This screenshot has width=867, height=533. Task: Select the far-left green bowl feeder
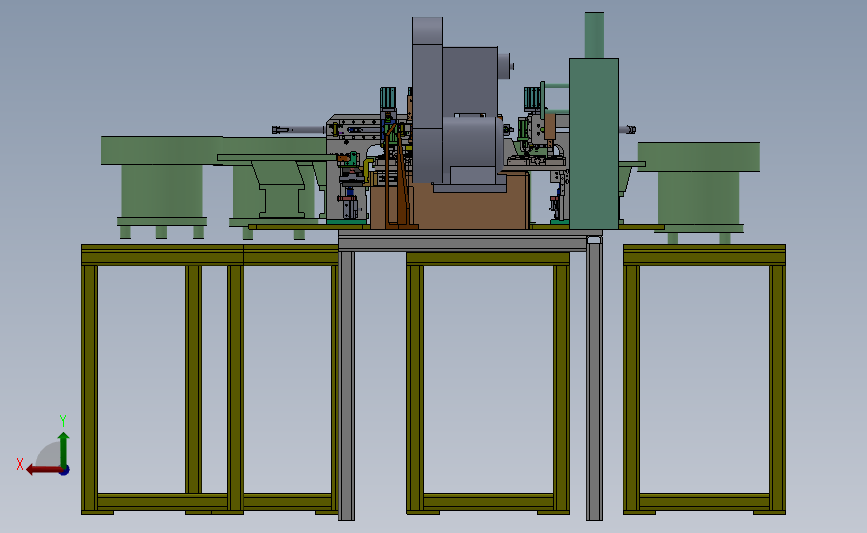(x=161, y=185)
